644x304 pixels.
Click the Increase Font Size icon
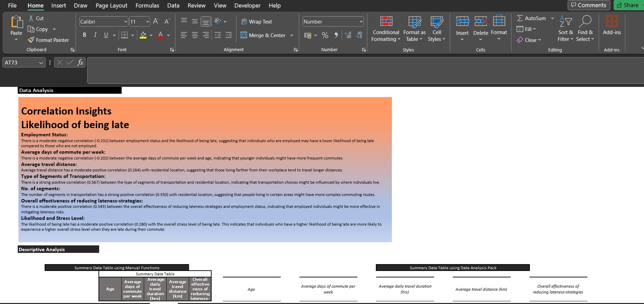coord(156,21)
